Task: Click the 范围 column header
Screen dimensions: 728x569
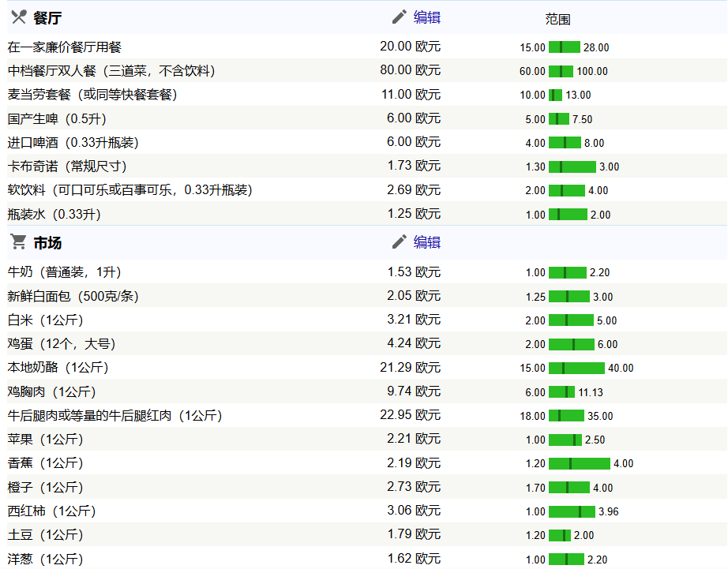Action: point(557,19)
